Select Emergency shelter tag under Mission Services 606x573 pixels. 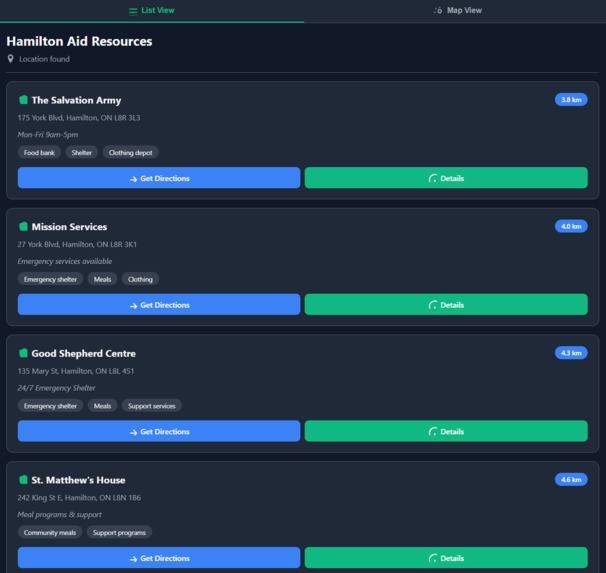(50, 279)
